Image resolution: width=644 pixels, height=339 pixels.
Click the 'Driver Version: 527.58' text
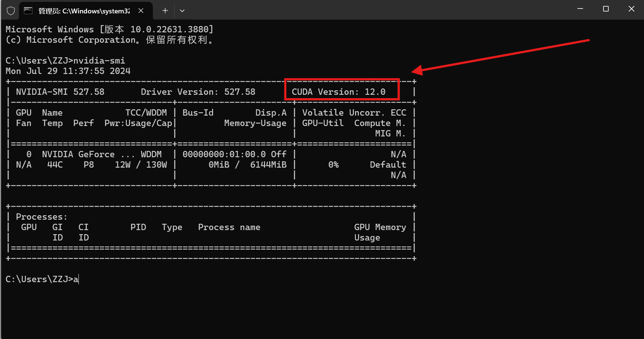[x=198, y=92]
